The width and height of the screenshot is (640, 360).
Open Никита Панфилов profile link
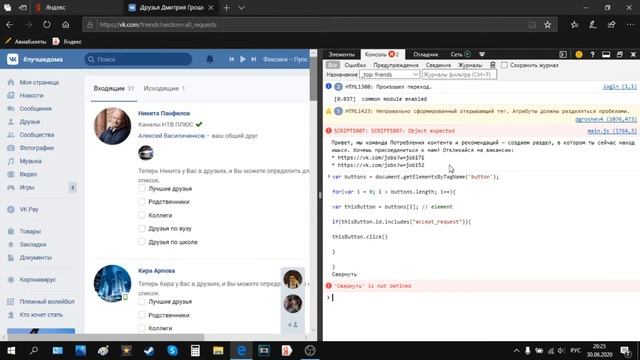point(164,113)
